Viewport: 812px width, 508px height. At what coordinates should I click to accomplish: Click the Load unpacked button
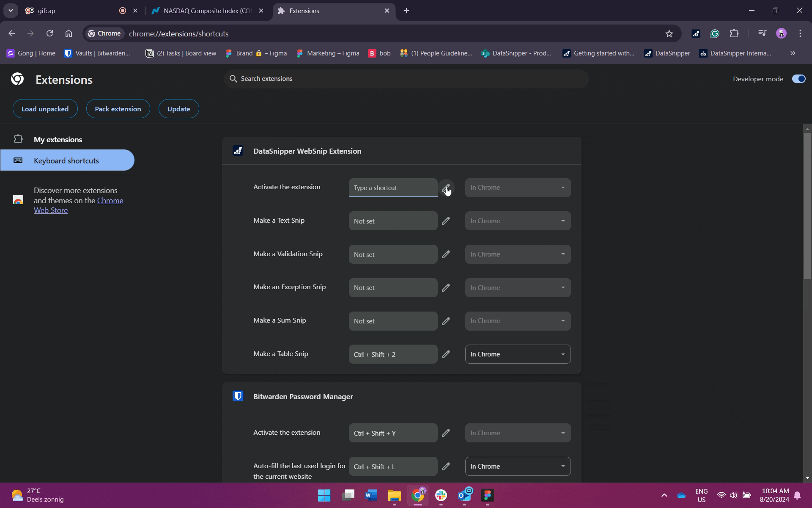click(x=45, y=109)
